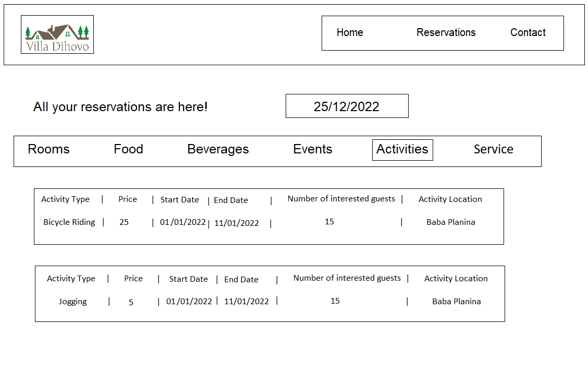Click Jogging start date 01/01/2022

click(x=189, y=302)
